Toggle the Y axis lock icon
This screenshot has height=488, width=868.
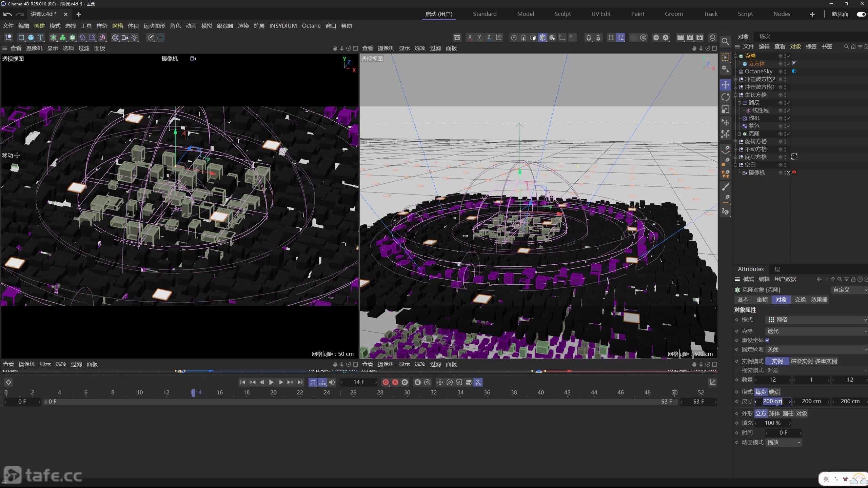coord(479,38)
